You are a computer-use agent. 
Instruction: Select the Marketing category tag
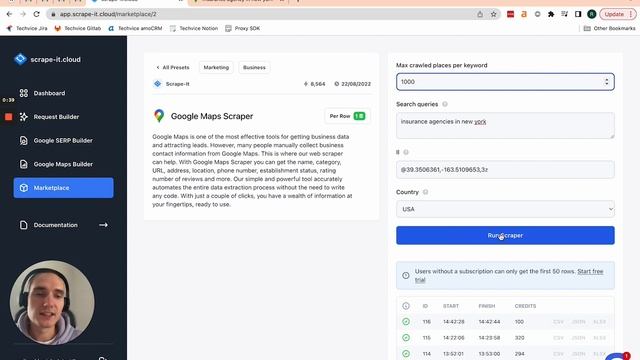tap(216, 67)
